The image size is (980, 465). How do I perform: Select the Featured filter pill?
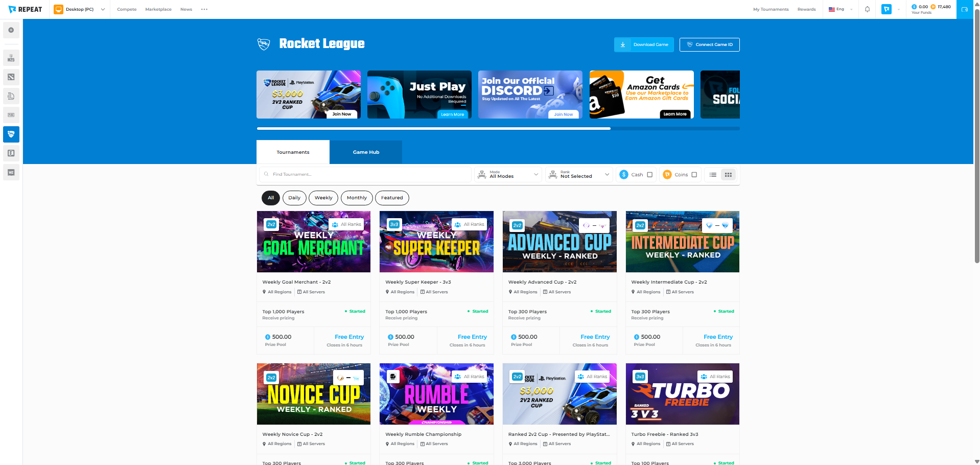[x=392, y=198]
